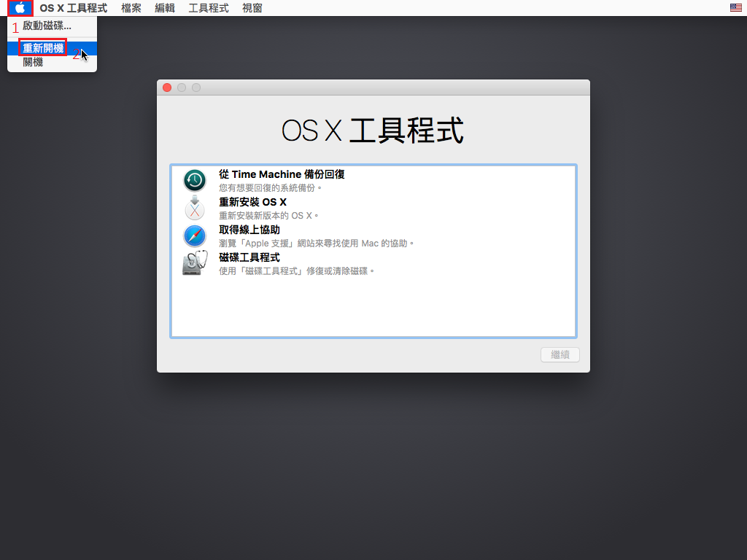Close the OS X 工具程式 window
The image size is (747, 560).
click(x=167, y=87)
